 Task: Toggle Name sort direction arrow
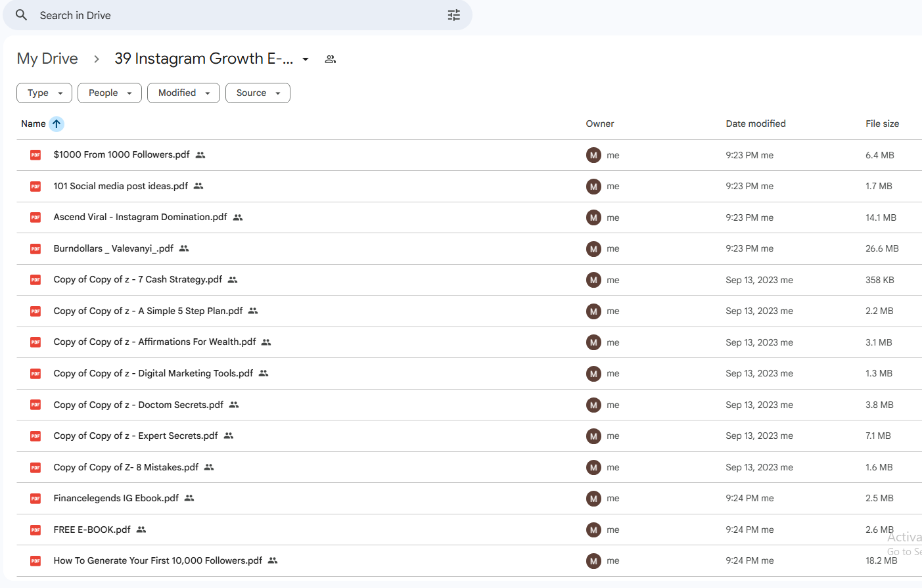pos(57,124)
